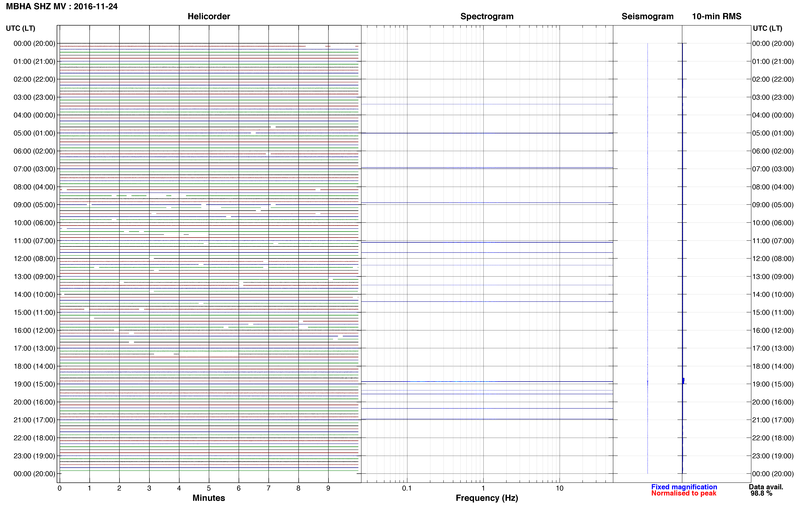Click the '9' tick on the Minutes axis

[x=328, y=488]
